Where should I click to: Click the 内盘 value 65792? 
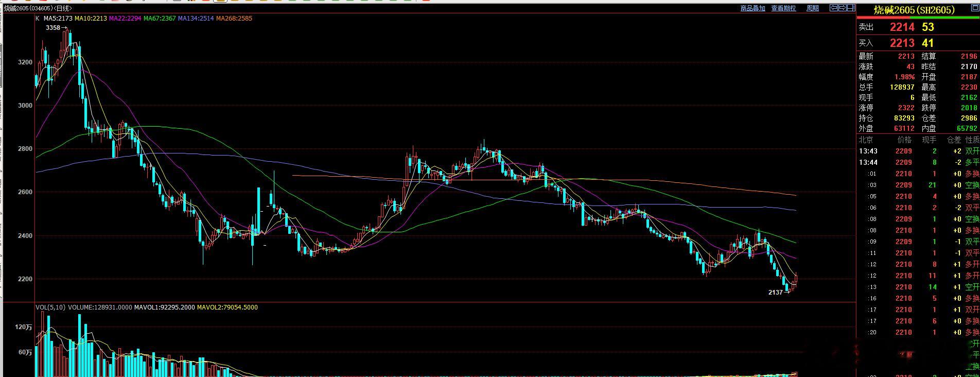967,128
